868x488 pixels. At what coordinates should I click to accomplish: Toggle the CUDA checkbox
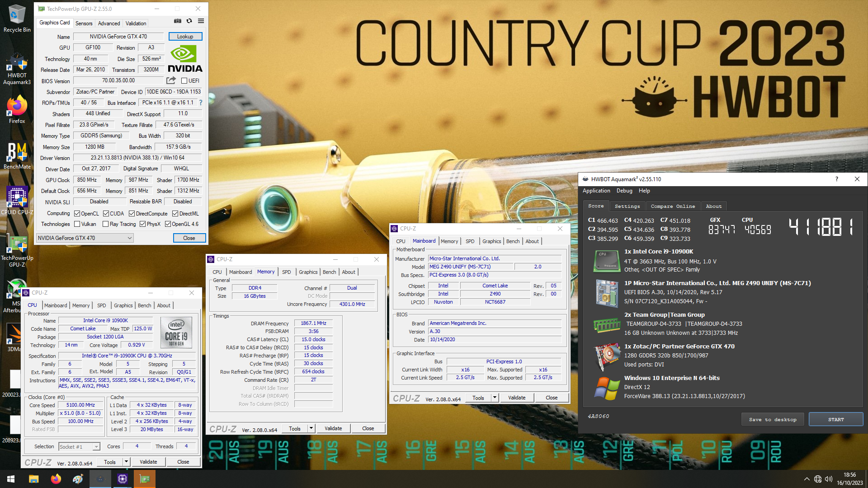[106, 214]
